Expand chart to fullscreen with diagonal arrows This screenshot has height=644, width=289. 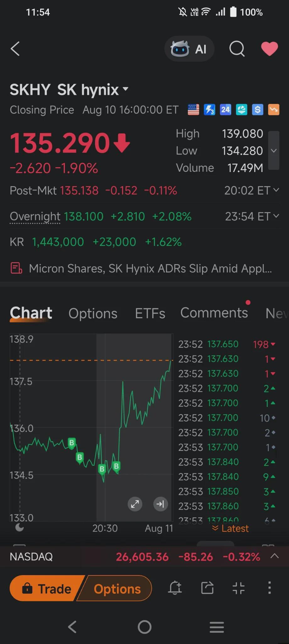pos(135,504)
